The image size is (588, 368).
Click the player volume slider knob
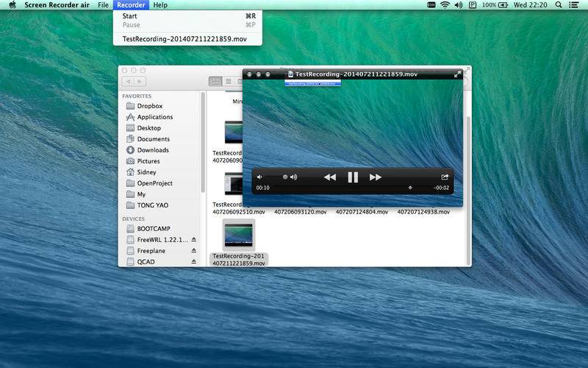[x=285, y=177]
